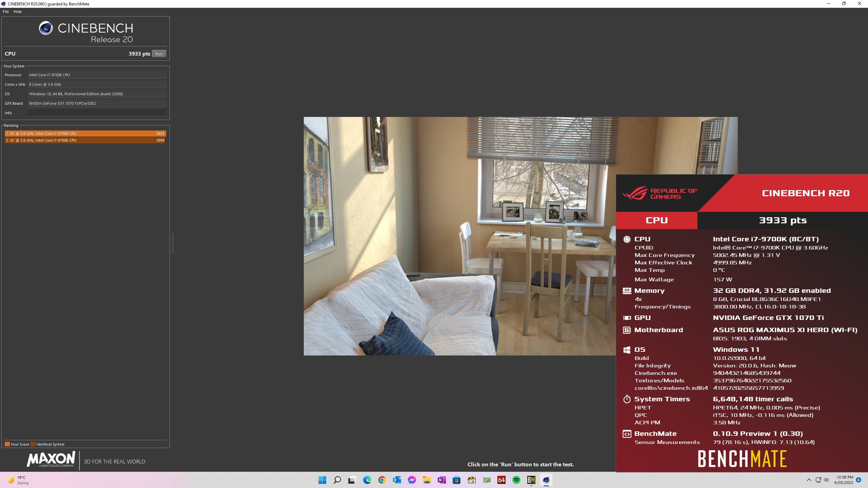Click the Motherboard icon in overlay
This screenshot has height=488, width=868.
[x=627, y=330]
